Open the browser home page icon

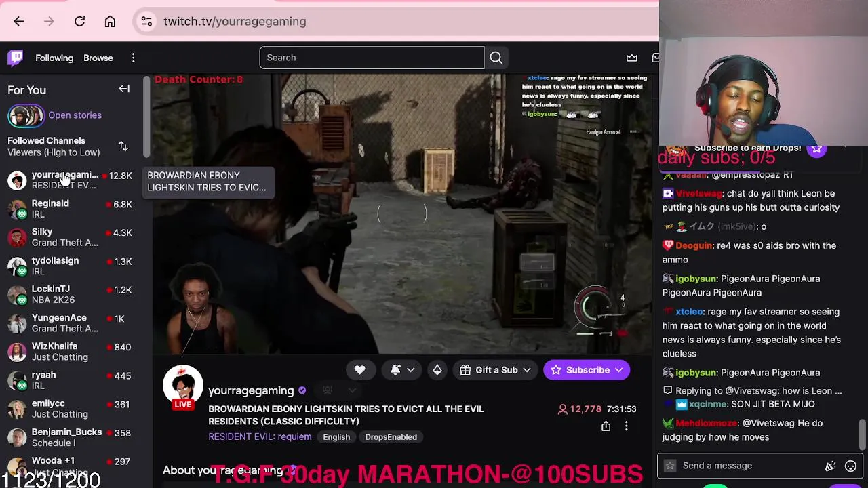110,22
